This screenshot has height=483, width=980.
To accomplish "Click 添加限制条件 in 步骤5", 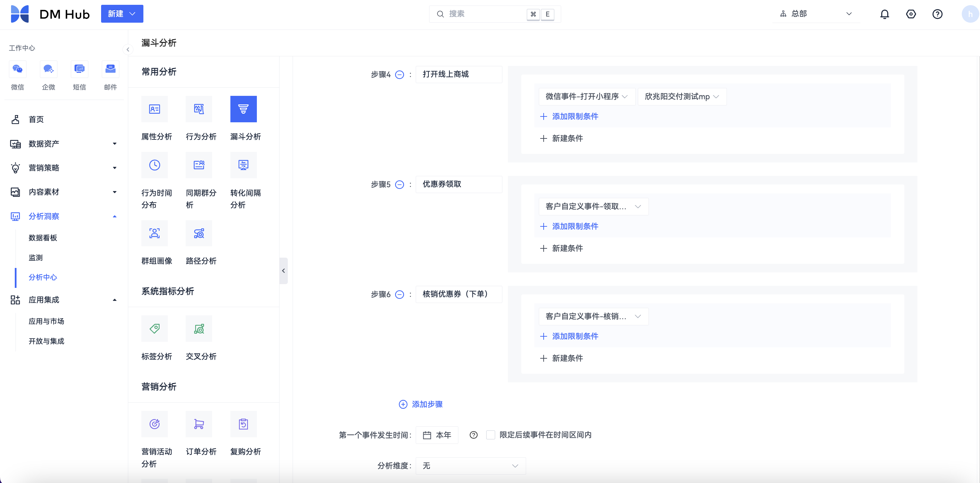I will 569,226.
